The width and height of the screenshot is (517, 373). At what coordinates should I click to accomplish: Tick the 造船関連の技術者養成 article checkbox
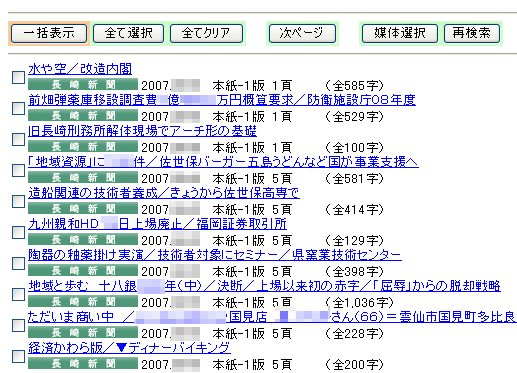pyautogui.click(x=18, y=201)
